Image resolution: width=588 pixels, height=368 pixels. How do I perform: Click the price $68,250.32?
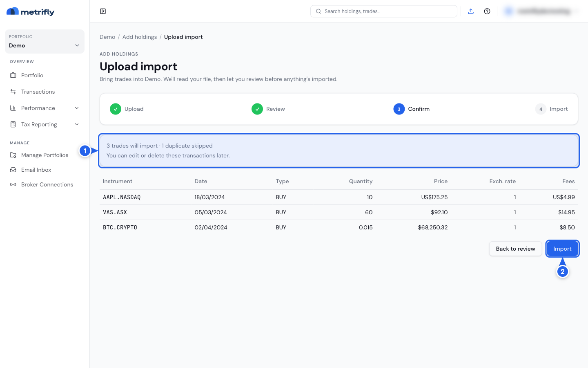tap(433, 227)
